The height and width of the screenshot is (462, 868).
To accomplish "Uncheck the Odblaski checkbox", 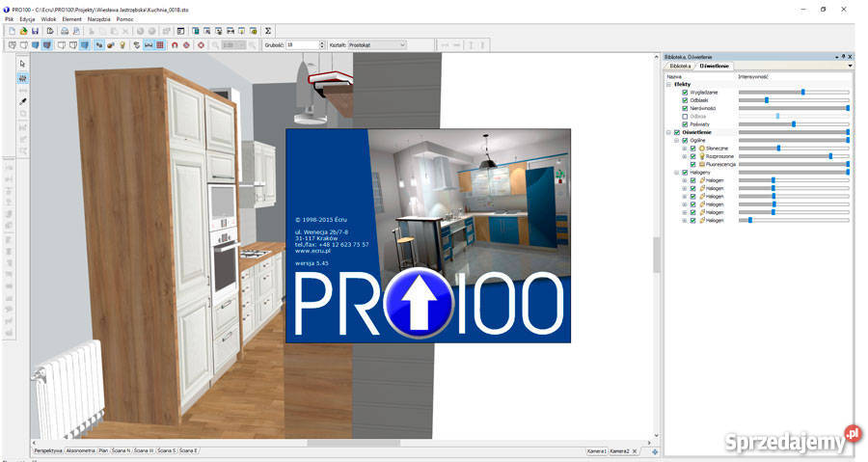I will [685, 100].
